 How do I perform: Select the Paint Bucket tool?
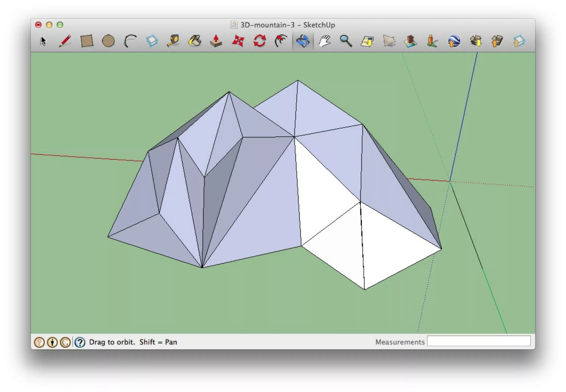point(195,41)
